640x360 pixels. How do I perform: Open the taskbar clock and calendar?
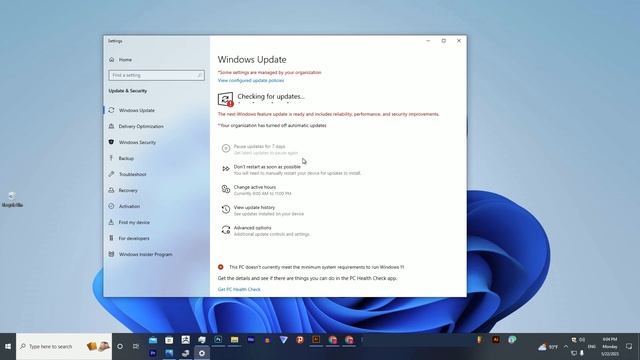[610, 347]
